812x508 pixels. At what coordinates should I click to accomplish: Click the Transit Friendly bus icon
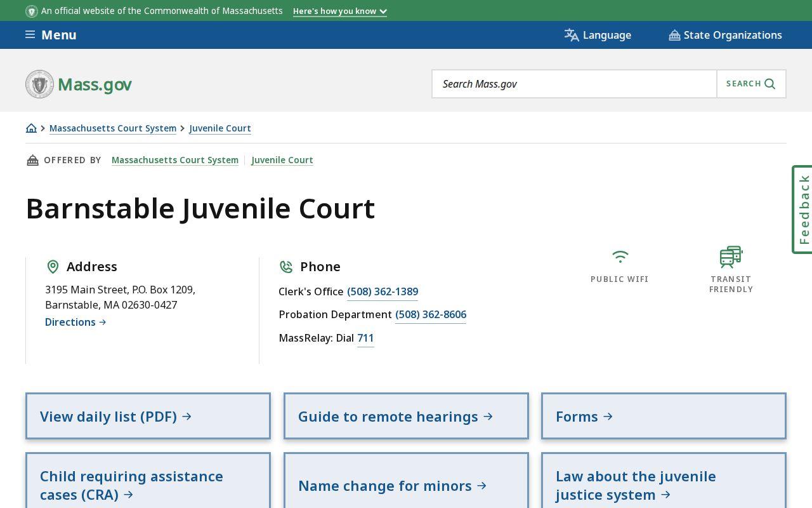coord(731,257)
